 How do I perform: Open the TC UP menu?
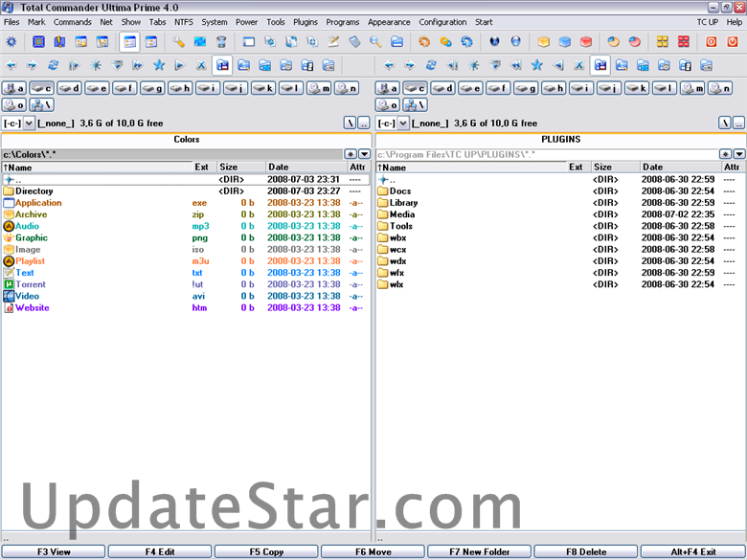708,22
